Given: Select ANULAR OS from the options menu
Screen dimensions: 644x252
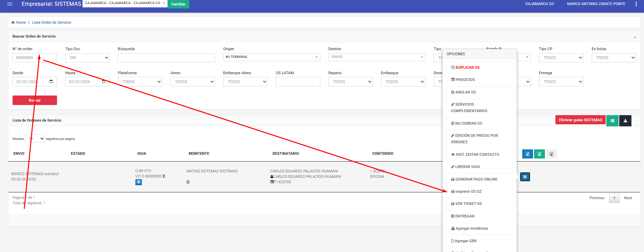Looking at the screenshot, I should click(465, 92).
